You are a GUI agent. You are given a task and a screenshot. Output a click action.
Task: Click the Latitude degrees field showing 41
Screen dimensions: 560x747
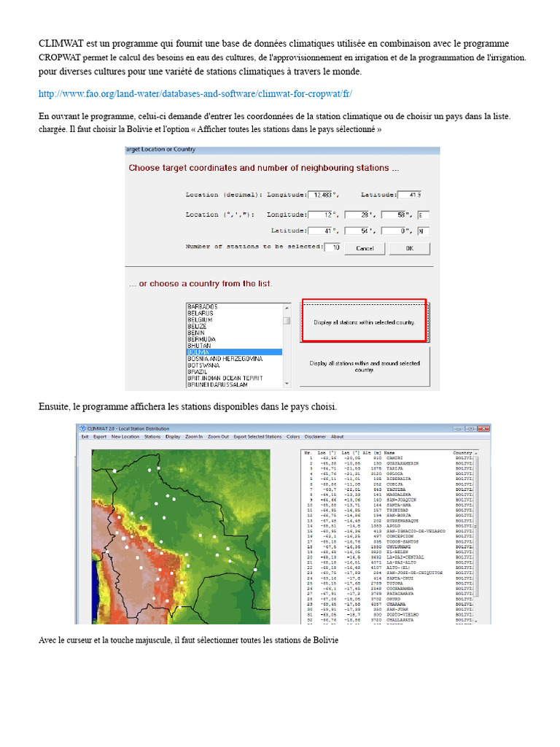321,231
